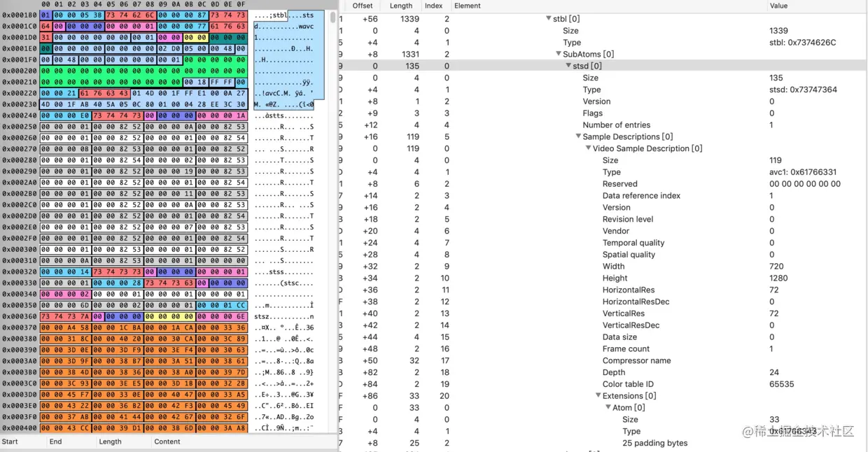Click the Element column header

click(468, 6)
